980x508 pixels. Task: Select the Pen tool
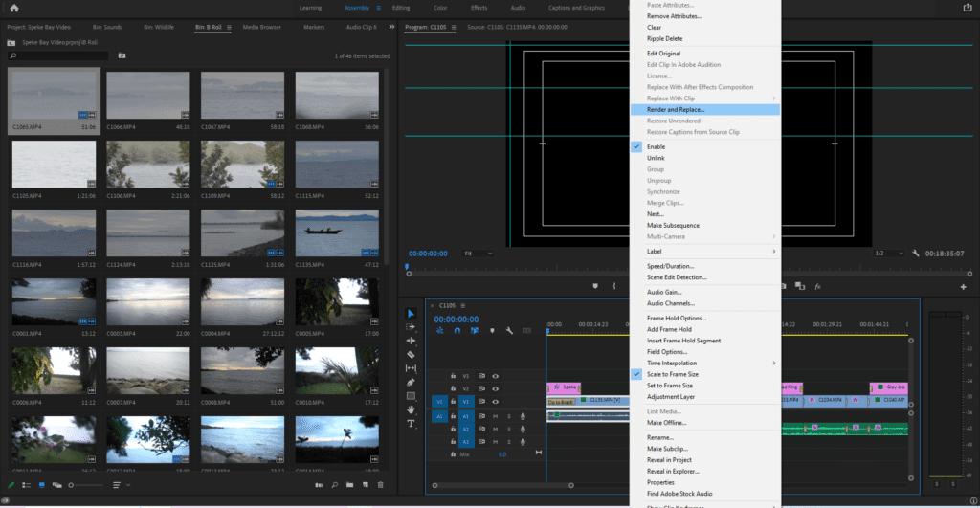[x=411, y=382]
